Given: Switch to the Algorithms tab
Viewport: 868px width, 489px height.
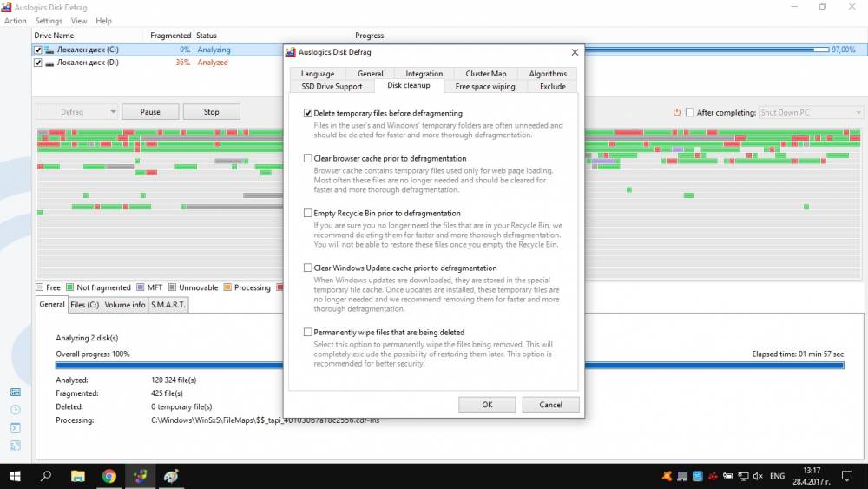Looking at the screenshot, I should click(x=548, y=74).
